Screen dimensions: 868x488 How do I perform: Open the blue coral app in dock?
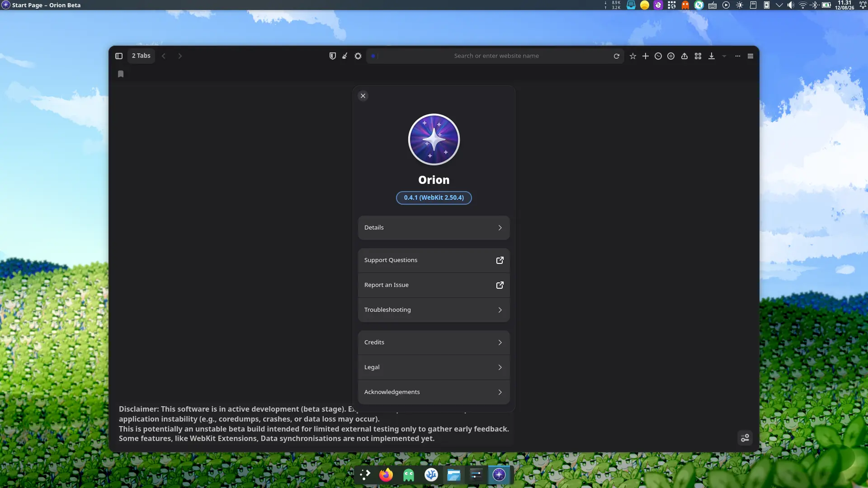[431, 475]
